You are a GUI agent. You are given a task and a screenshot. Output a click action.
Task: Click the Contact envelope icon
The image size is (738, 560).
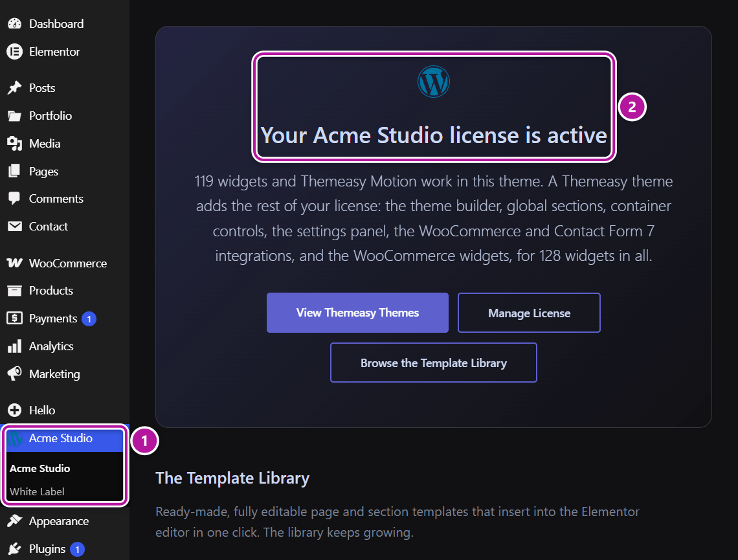(15, 227)
